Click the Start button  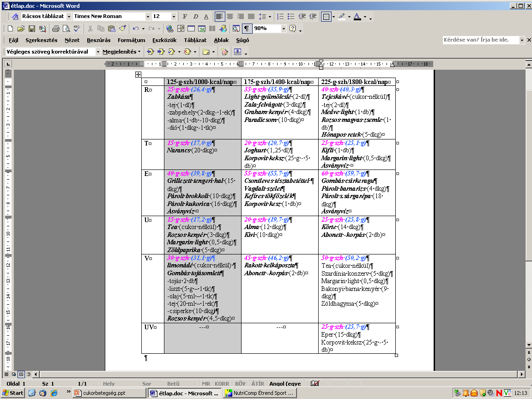pos(13,393)
